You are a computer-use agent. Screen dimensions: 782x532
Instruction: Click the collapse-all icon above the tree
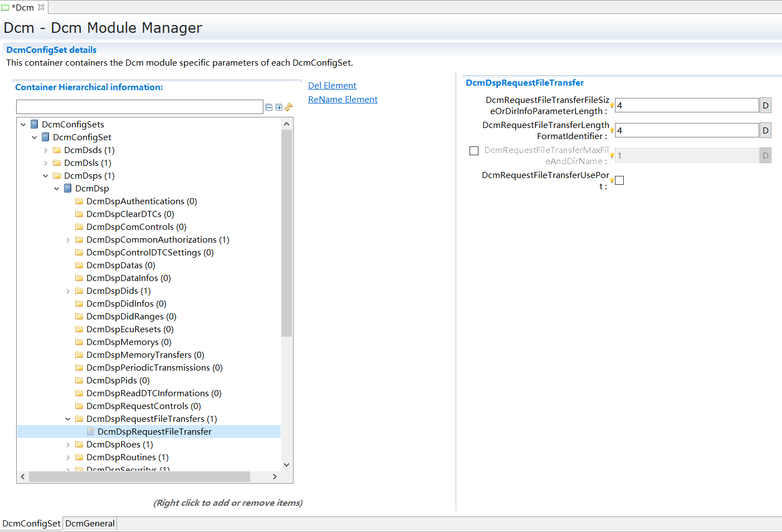[269, 107]
